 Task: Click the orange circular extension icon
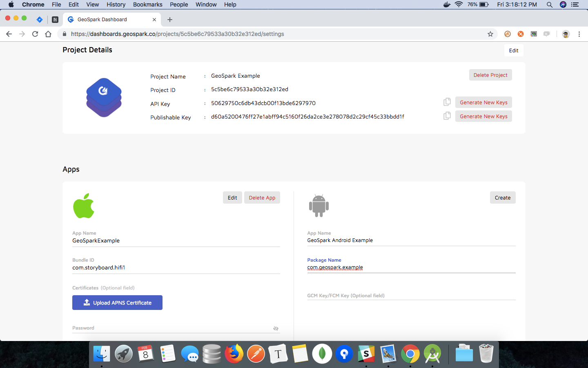[x=508, y=34]
